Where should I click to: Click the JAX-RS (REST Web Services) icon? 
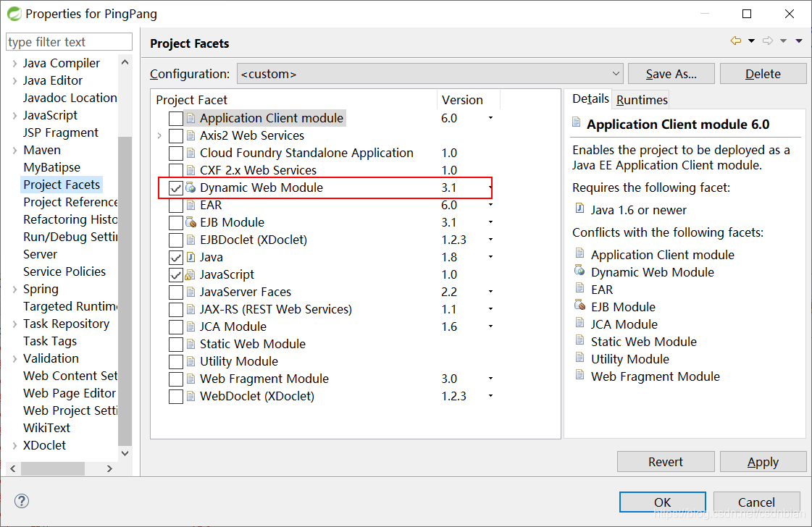tap(191, 309)
